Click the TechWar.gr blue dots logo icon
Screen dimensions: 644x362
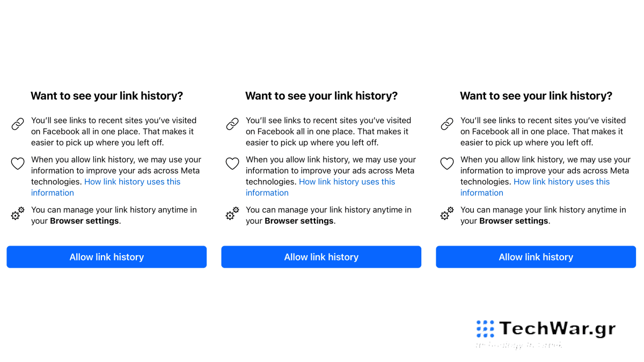pos(485,328)
